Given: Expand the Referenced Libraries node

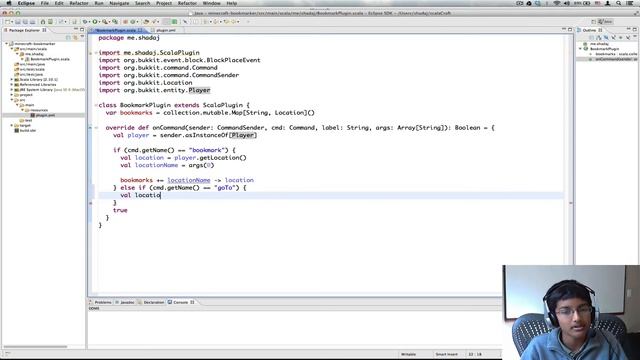Looking at the screenshot, I should coord(12,84).
